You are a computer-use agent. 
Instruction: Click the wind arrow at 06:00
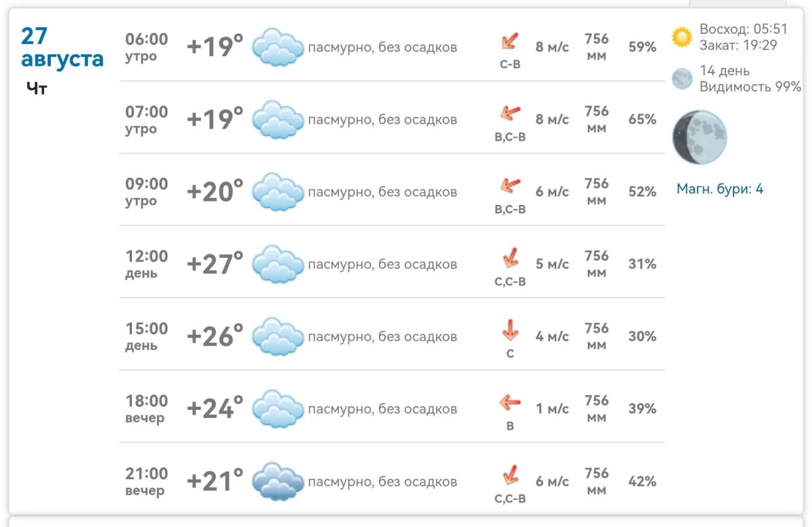(x=510, y=41)
